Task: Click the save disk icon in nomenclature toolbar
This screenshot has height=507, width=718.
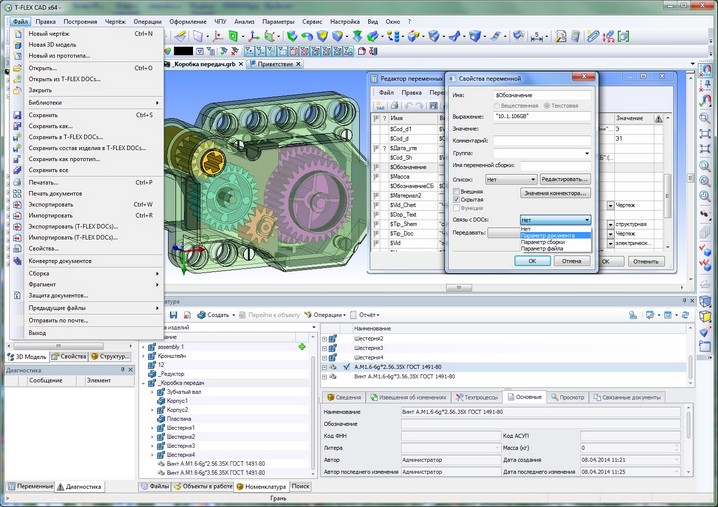Action: point(173,315)
